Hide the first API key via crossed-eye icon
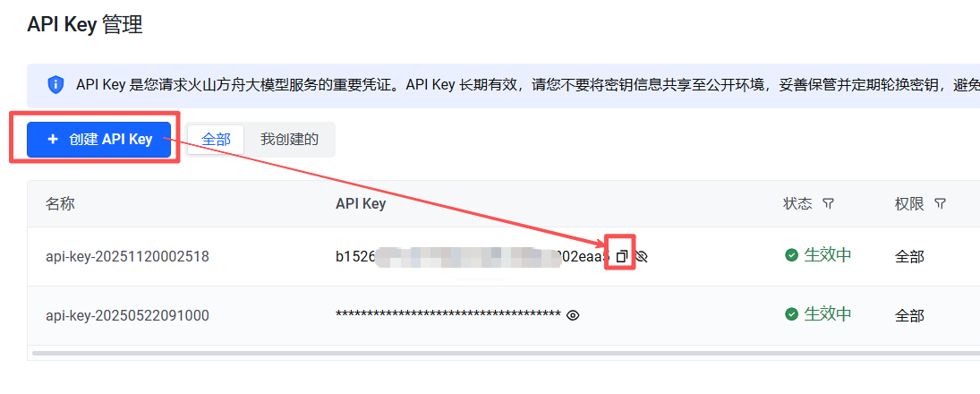The image size is (980, 394). pyautogui.click(x=641, y=256)
